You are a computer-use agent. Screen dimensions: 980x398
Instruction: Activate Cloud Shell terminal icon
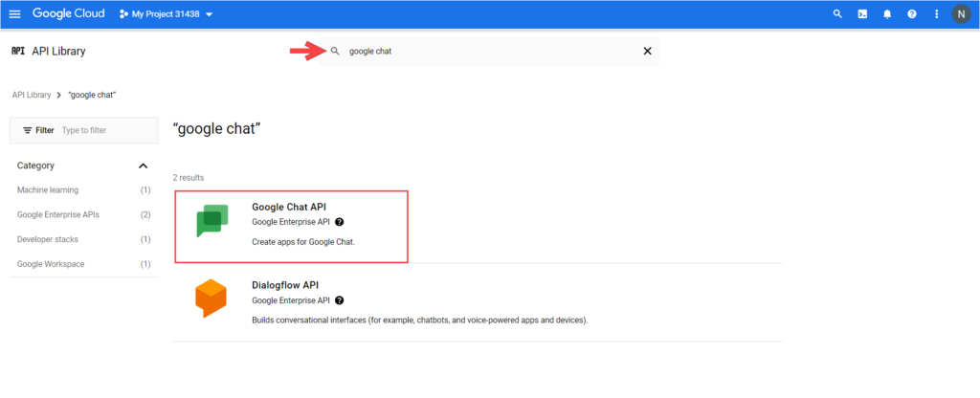pos(862,14)
